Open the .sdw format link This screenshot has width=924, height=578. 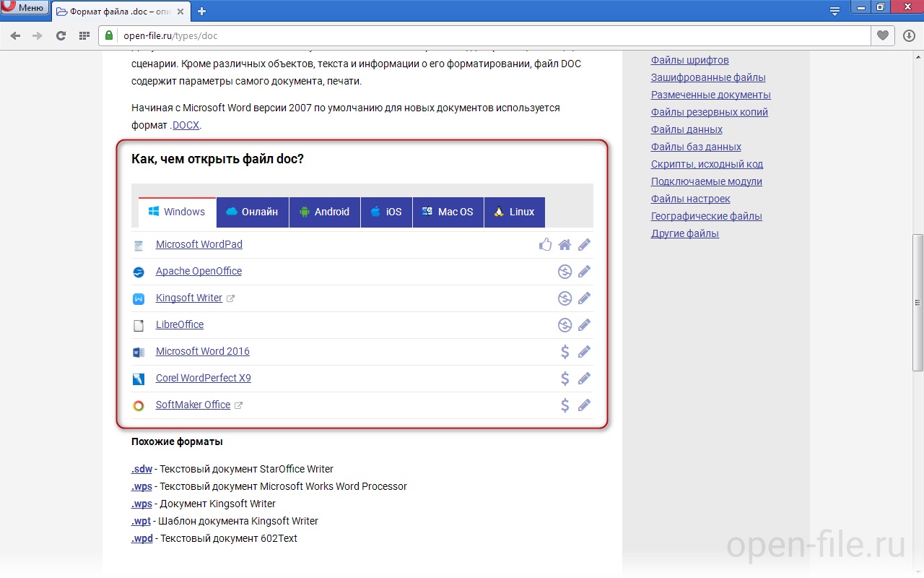pos(142,469)
